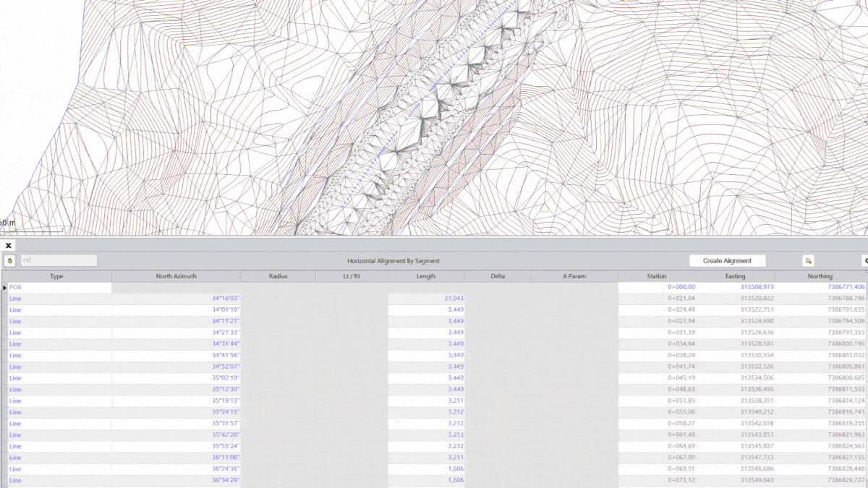This screenshot has height=488, width=868.
Task: Click the icon right of Create Alignment
Action: pyautogui.click(x=809, y=260)
